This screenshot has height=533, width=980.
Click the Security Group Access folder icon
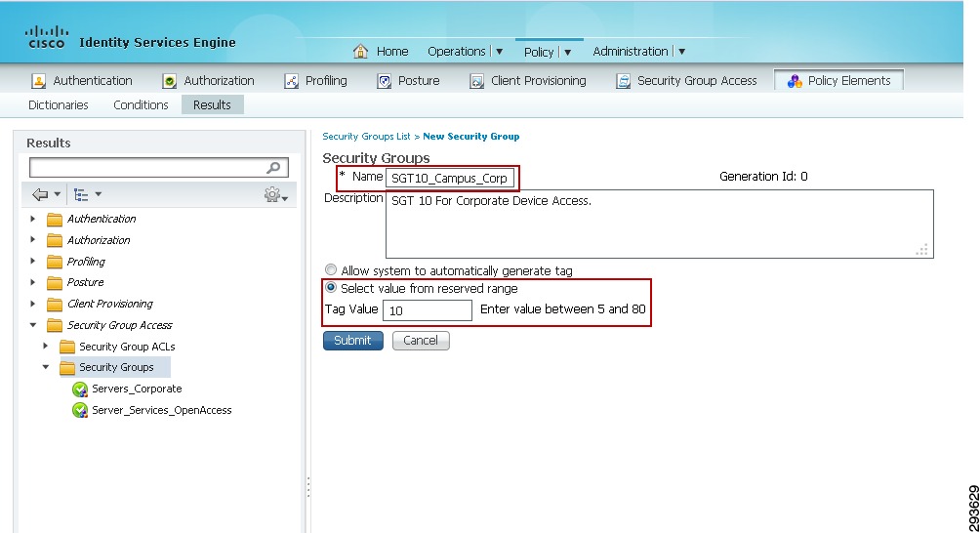coord(55,325)
